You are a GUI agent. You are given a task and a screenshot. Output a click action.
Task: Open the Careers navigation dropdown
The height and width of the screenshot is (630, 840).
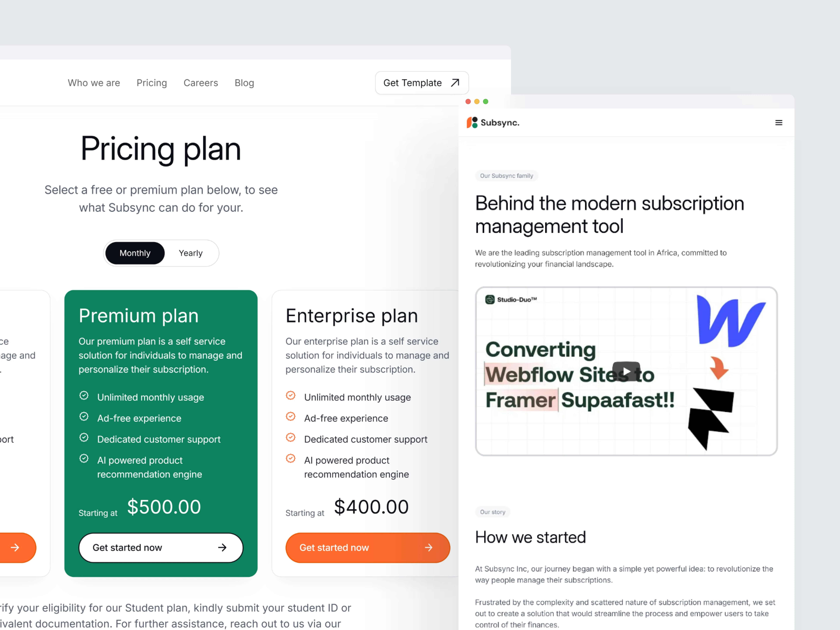point(200,83)
